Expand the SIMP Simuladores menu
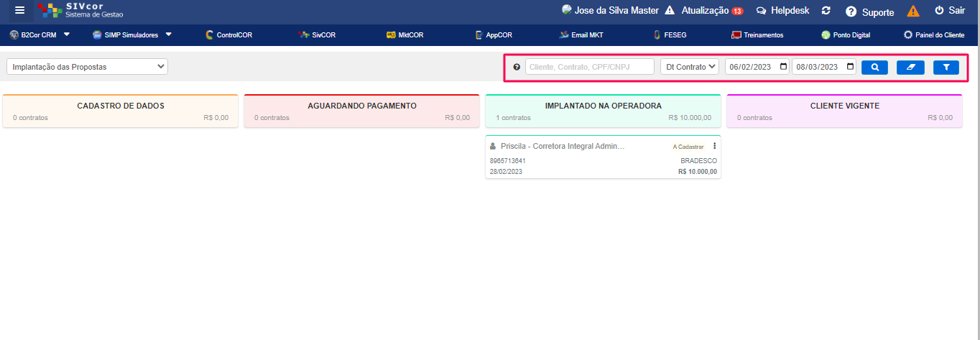This screenshot has height=340, width=980. 132,35
